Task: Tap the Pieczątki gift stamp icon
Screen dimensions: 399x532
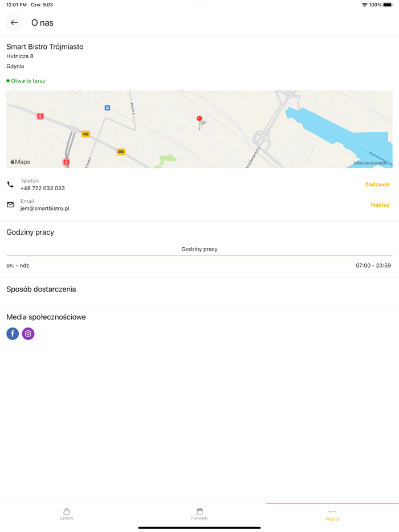Action: 199,512
